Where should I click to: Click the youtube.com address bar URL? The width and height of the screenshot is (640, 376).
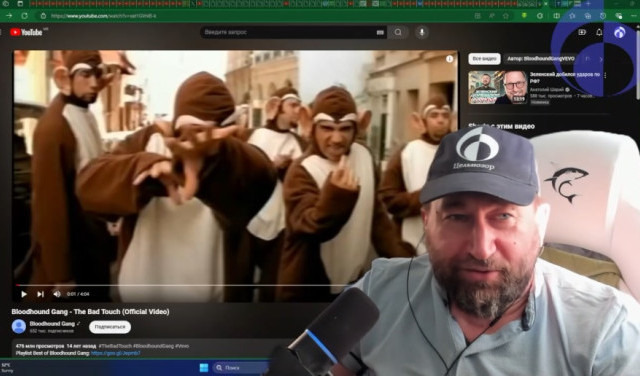(x=104, y=16)
